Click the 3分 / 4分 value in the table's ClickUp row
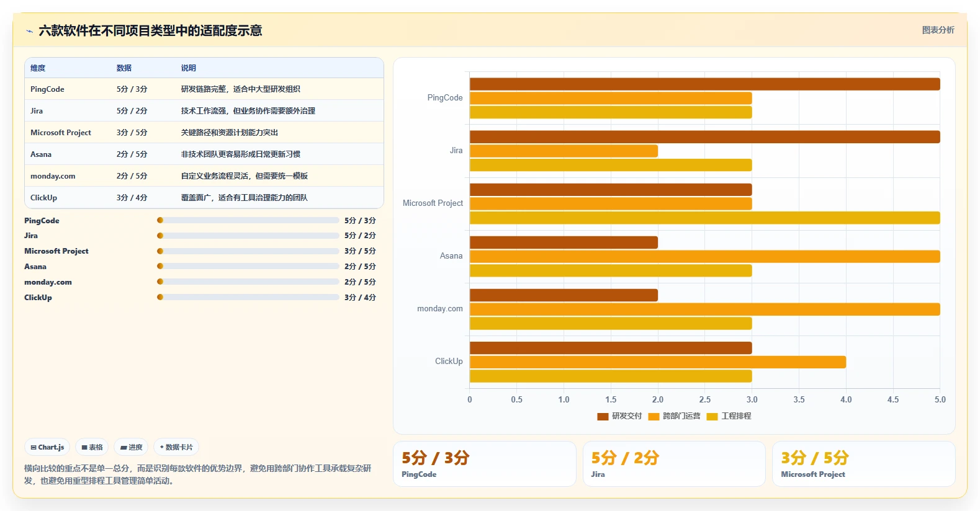This screenshot has width=980, height=511. pyautogui.click(x=132, y=198)
